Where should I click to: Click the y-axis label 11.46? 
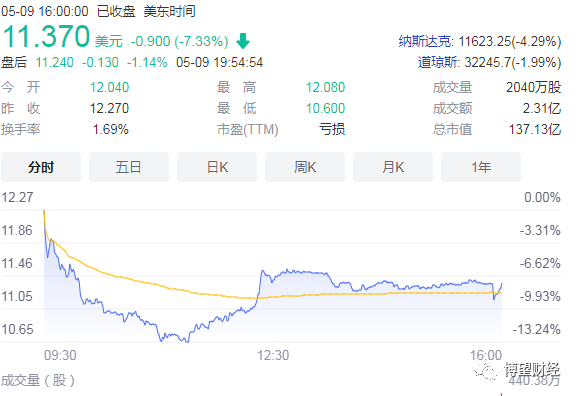pos(17,263)
